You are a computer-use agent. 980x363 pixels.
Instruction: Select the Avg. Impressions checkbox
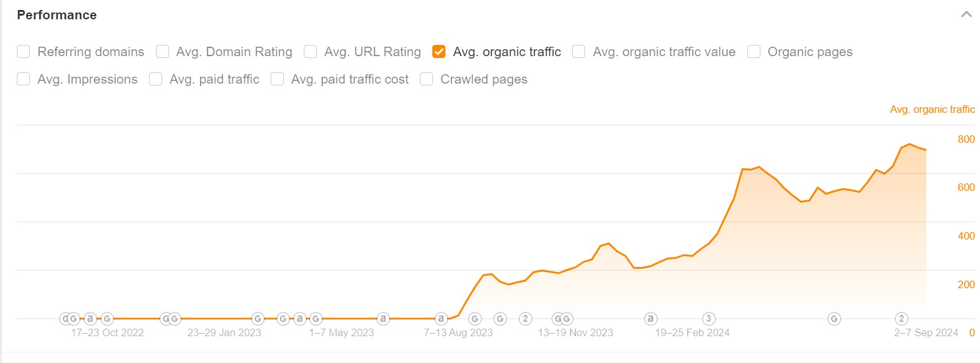pyautogui.click(x=24, y=79)
